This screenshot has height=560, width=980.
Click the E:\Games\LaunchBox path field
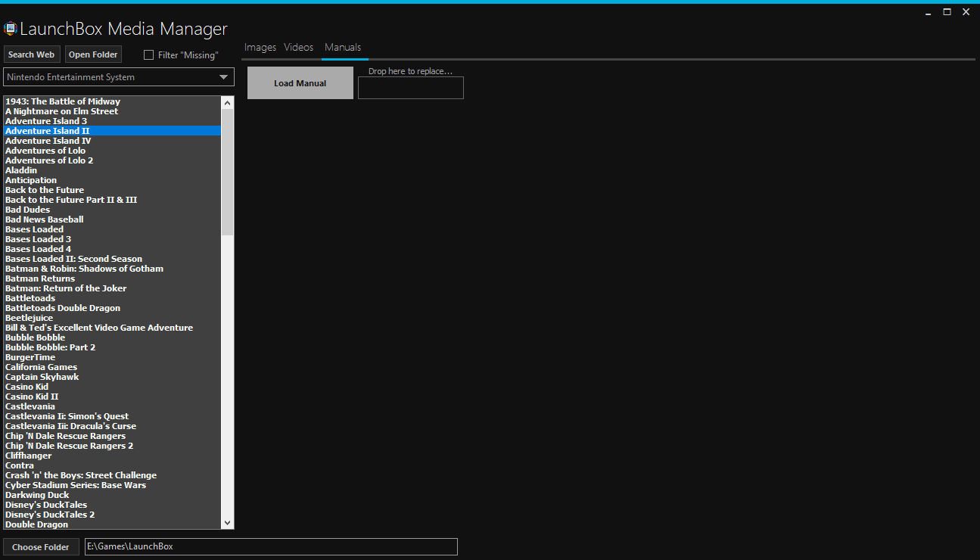point(271,546)
